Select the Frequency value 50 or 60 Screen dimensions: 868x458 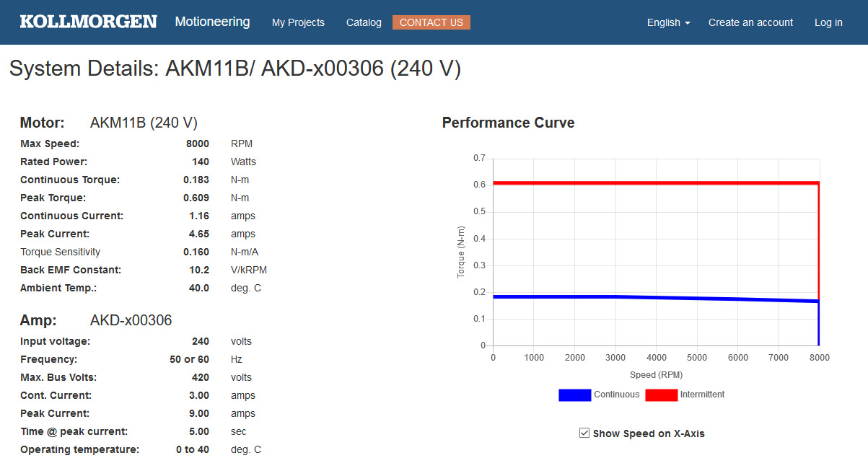189,359
